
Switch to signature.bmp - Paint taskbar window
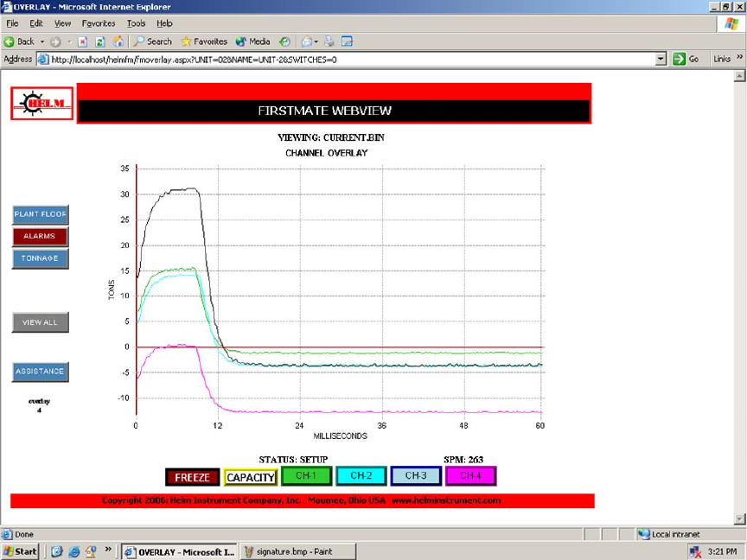click(298, 551)
